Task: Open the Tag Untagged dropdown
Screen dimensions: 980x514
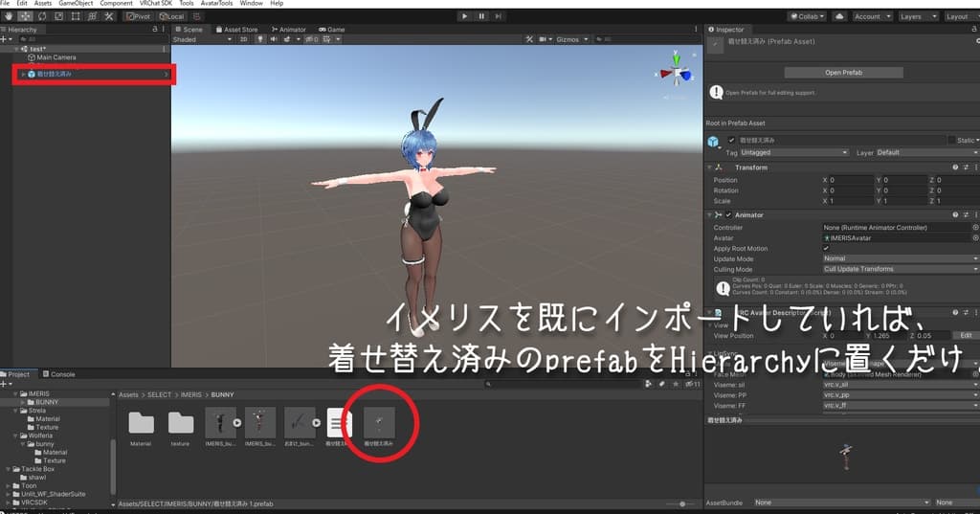Action: pyautogui.click(x=793, y=152)
